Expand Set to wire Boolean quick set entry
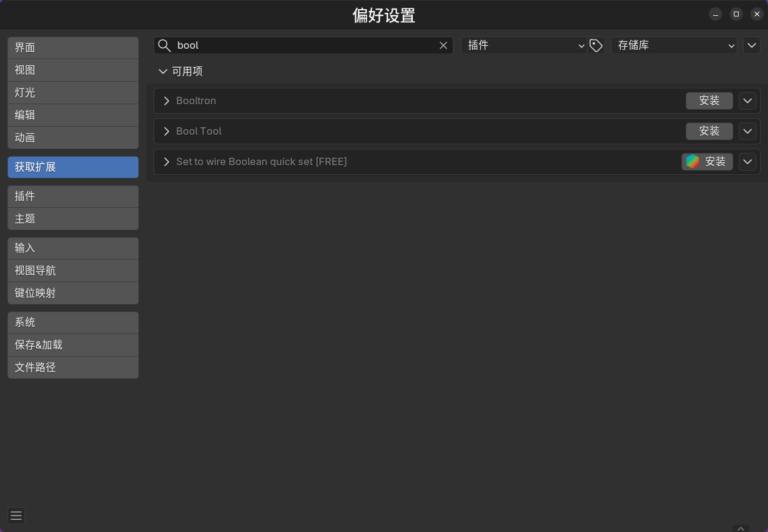This screenshot has width=768, height=532. pyautogui.click(x=166, y=161)
